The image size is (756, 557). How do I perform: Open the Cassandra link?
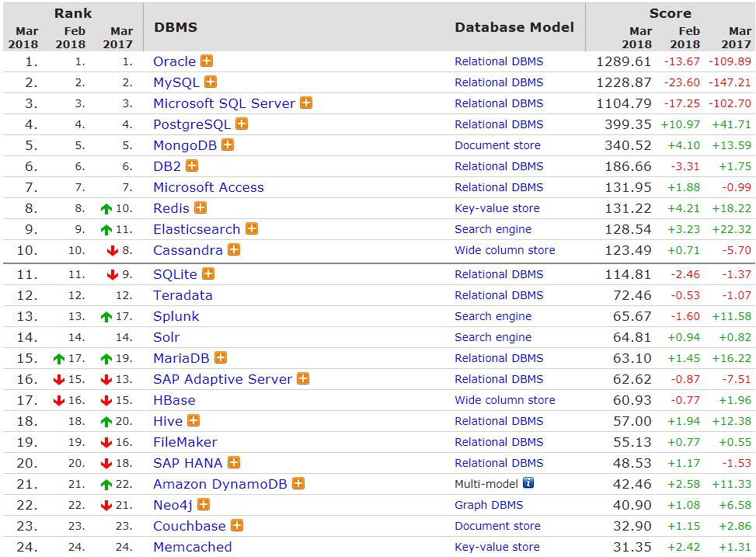click(x=188, y=250)
